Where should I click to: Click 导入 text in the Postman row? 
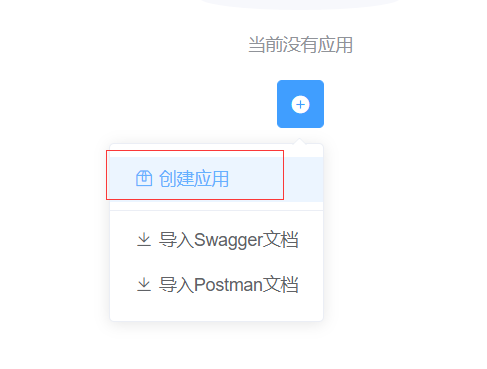pos(176,285)
